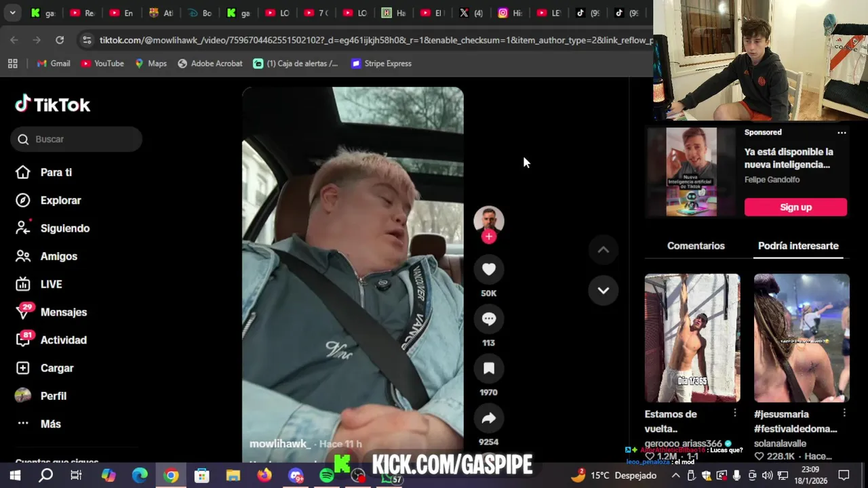Open the Stripe Express bookmark
The image size is (868, 488).
381,63
